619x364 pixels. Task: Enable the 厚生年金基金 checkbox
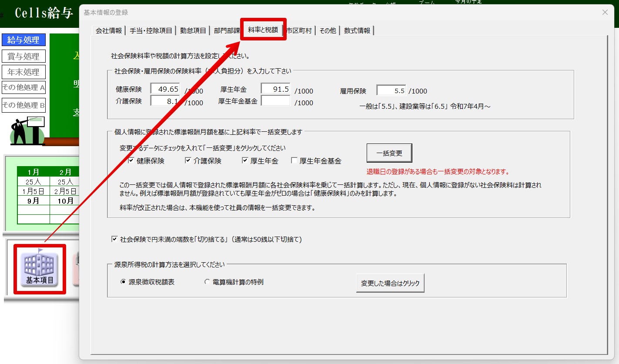tap(294, 161)
